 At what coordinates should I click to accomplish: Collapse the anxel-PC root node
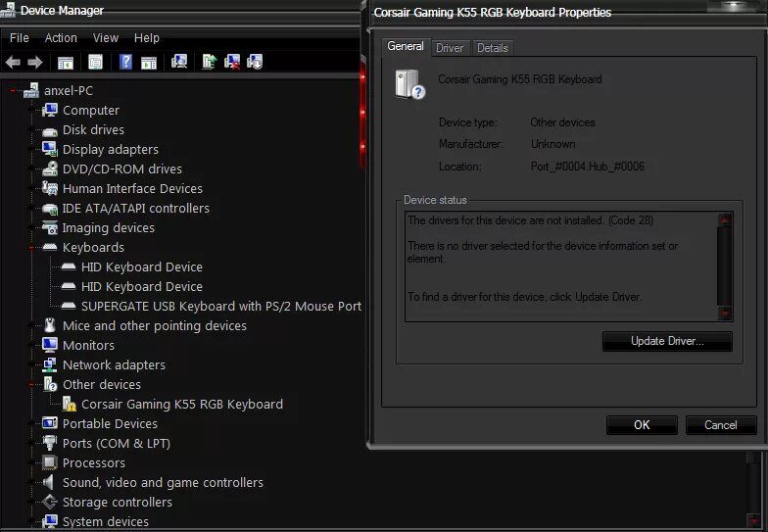coord(14,90)
